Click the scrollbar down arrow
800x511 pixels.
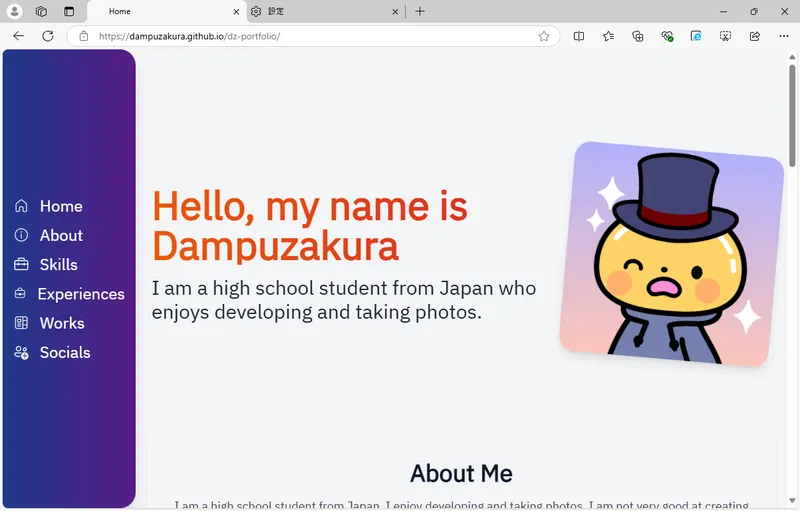(x=792, y=501)
